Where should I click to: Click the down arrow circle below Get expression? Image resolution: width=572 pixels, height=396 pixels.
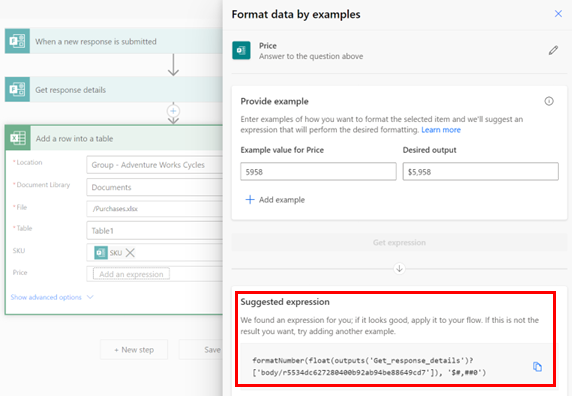pyautogui.click(x=399, y=269)
